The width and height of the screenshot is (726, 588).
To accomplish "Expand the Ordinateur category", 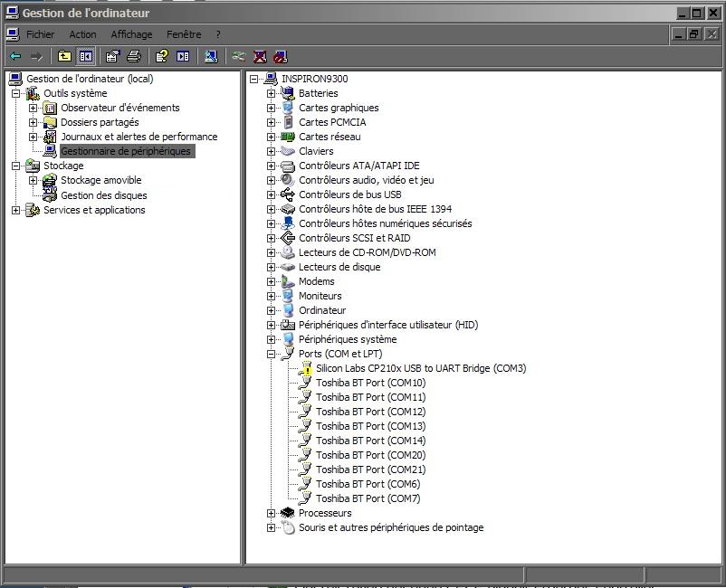I will pos(271,310).
